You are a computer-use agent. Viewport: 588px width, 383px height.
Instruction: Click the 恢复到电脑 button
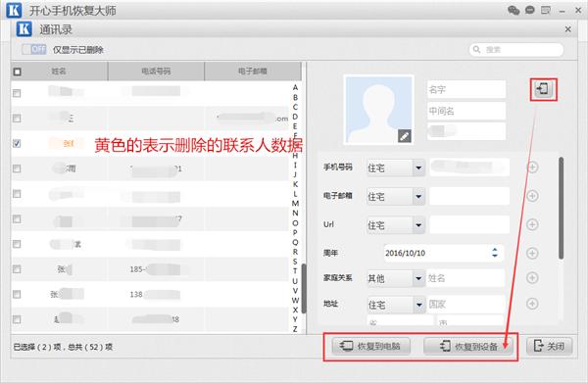(x=370, y=346)
